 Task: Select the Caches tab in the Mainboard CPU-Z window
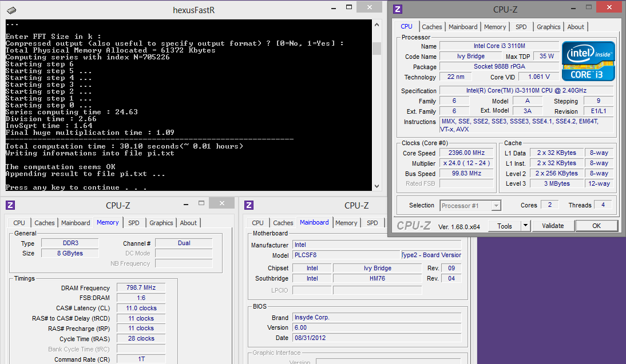click(x=283, y=223)
